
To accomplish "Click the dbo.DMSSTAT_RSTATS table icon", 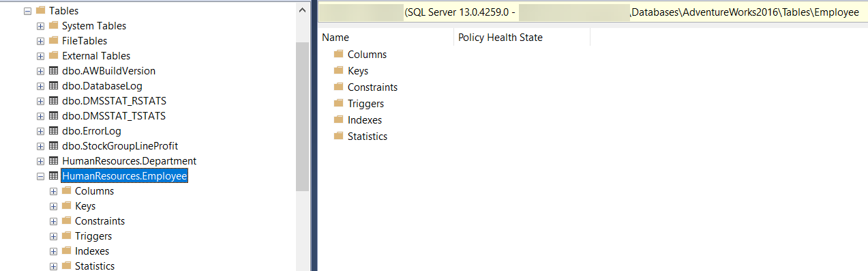I will (53, 101).
